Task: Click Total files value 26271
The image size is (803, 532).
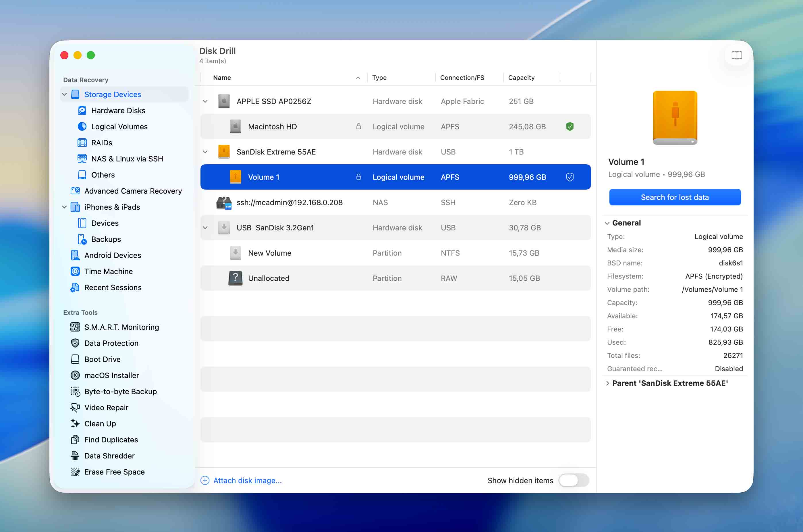Action: click(x=733, y=356)
